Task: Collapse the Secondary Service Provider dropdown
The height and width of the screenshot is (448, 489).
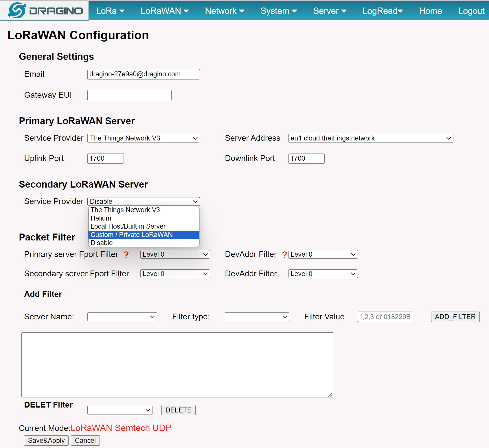Action: (144, 201)
